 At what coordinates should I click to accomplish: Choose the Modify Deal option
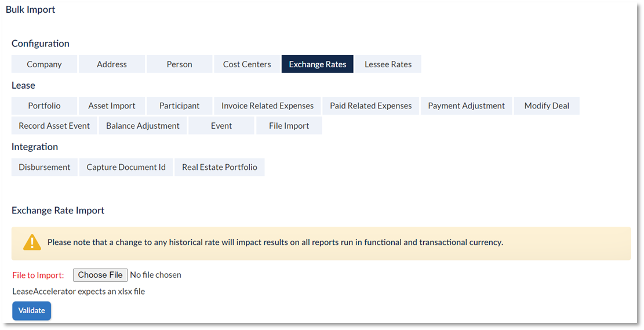[547, 106]
